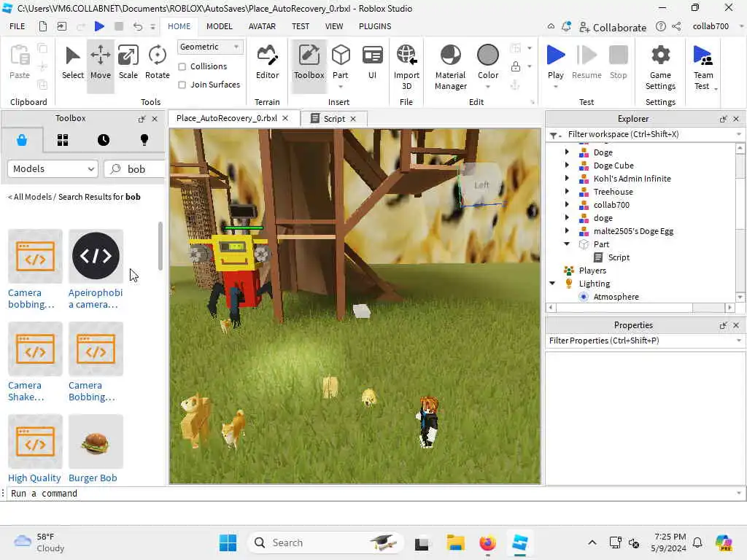The height and width of the screenshot is (560, 747).
Task: Click the help question mark icon
Action: coord(661,27)
